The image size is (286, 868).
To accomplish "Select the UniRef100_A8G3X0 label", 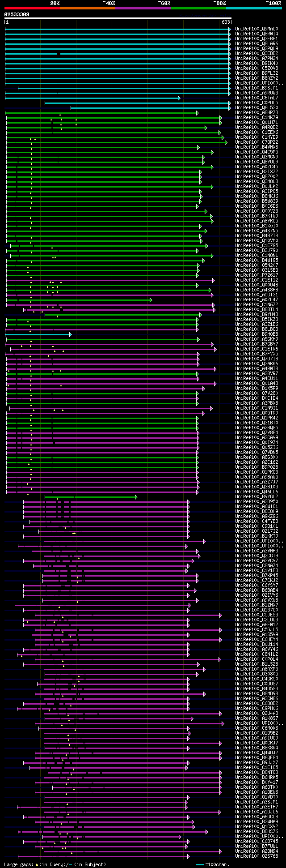I will point(257,458).
